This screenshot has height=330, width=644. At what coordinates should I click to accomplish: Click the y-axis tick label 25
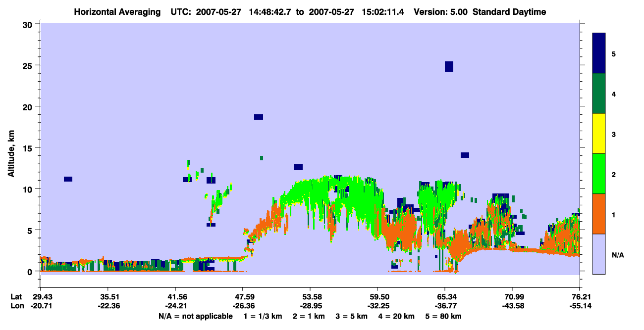click(x=28, y=65)
